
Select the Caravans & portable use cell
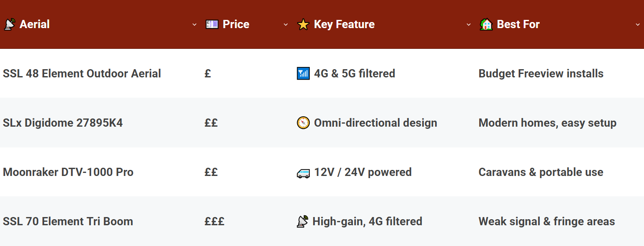tap(541, 172)
